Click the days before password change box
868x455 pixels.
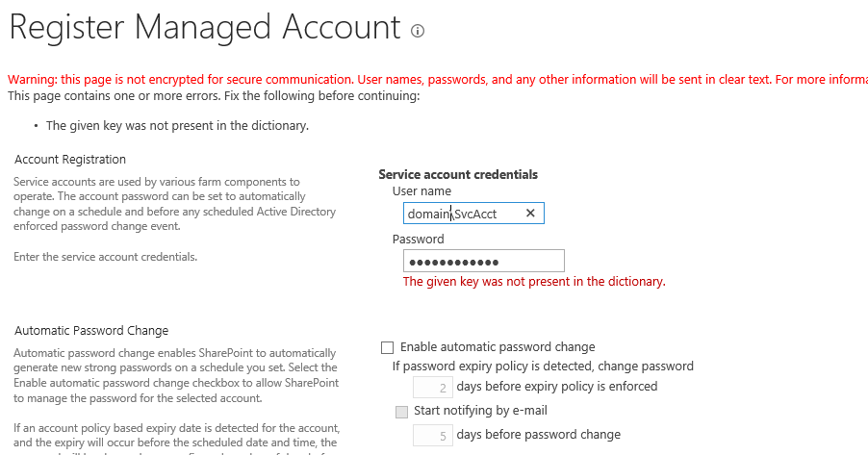[x=432, y=435]
